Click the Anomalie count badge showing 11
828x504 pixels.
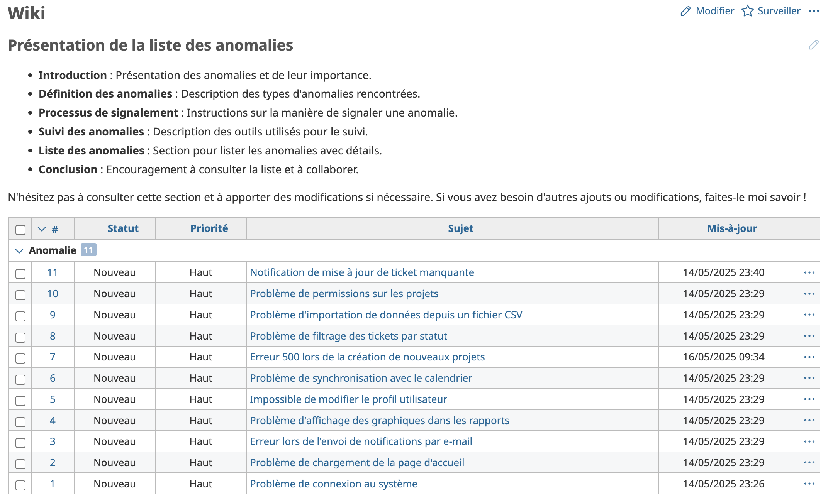88,250
